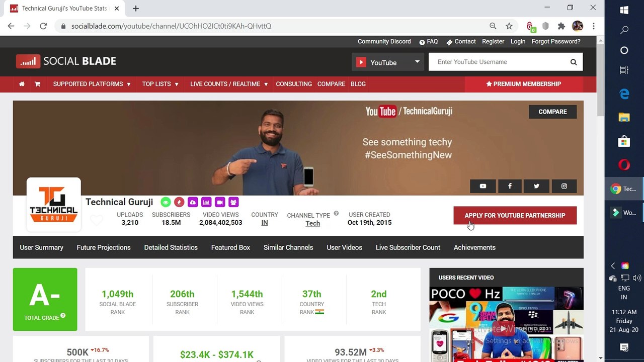The height and width of the screenshot is (362, 644).
Task: Click Compare in the red navigation bar
Action: point(331,84)
